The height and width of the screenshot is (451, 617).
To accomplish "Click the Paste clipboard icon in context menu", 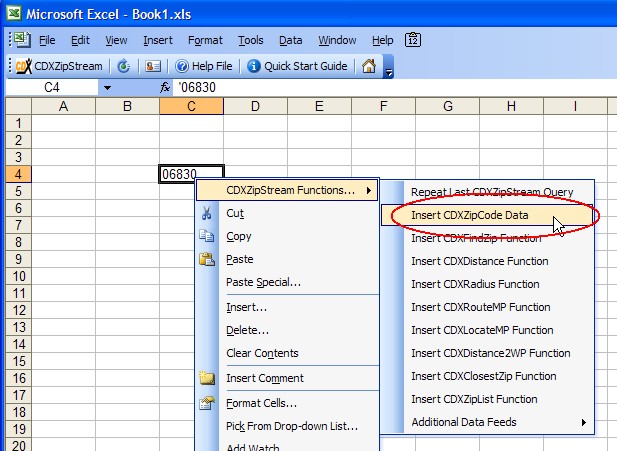I will pyautogui.click(x=207, y=259).
